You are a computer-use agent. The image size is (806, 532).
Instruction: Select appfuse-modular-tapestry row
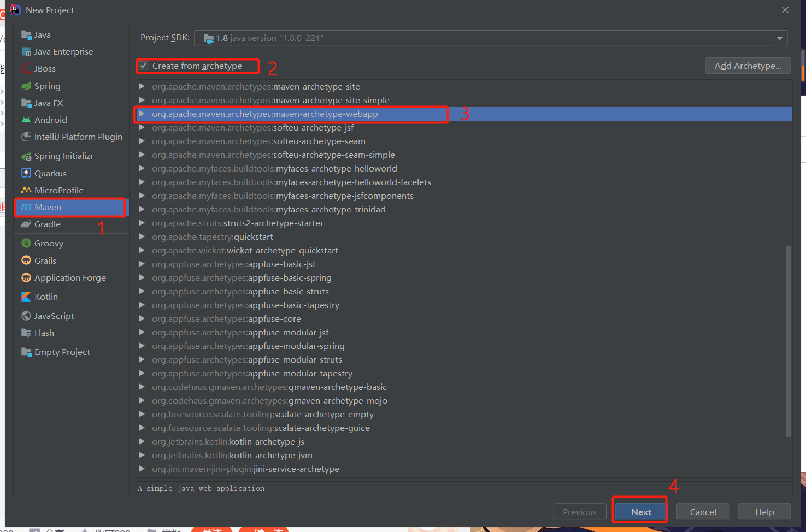pyautogui.click(x=464, y=373)
